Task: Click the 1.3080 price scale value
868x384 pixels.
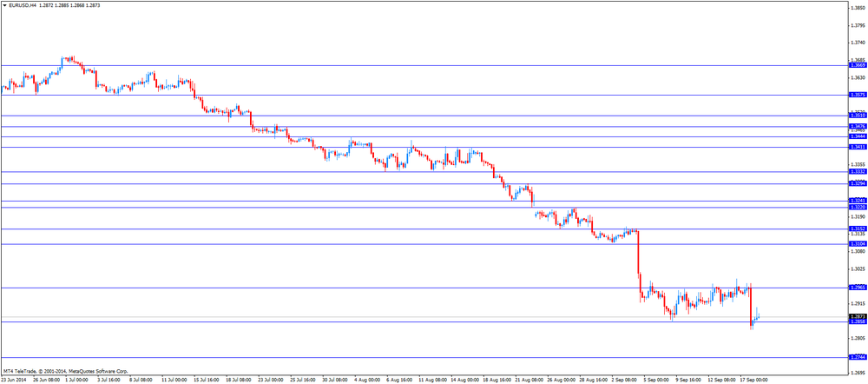Action: point(858,252)
